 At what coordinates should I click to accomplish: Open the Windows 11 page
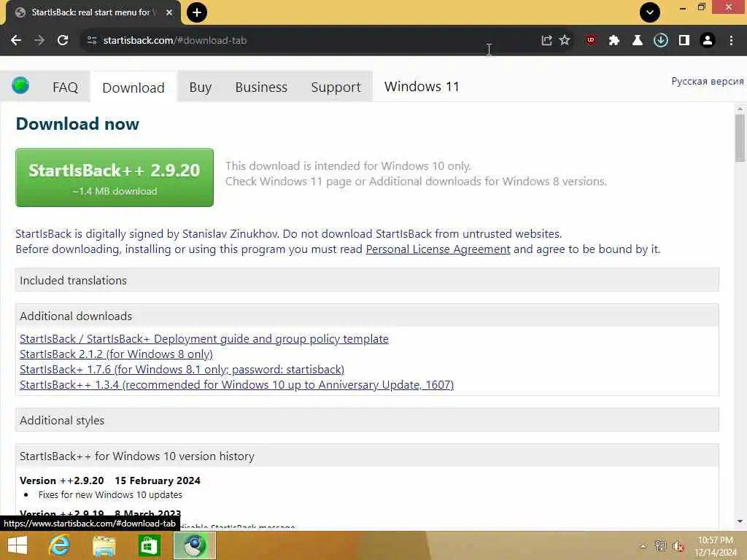coord(422,87)
